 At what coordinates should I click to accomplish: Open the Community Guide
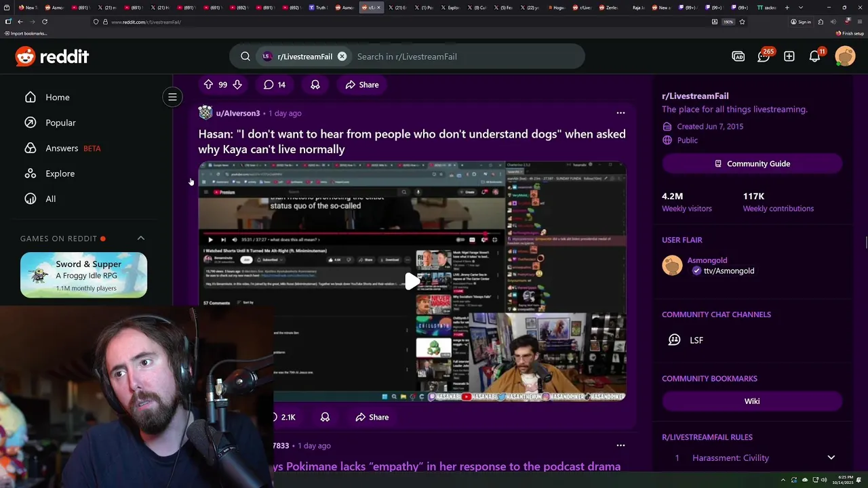coord(752,164)
